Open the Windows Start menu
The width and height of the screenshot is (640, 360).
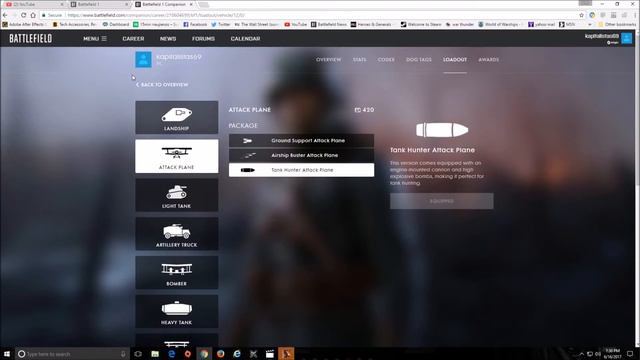[7, 353]
